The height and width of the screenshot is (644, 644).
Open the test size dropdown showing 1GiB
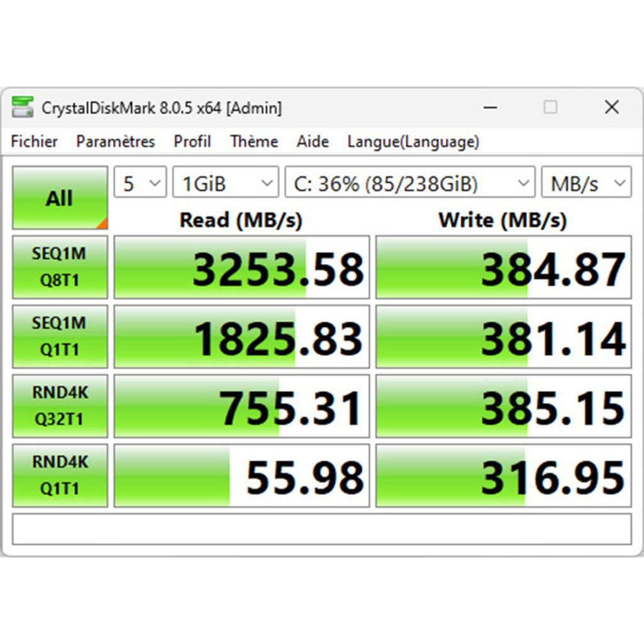click(x=225, y=182)
